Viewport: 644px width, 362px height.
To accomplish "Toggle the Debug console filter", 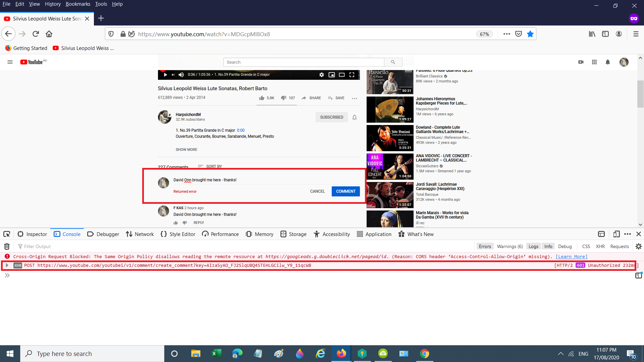I will (x=565, y=246).
